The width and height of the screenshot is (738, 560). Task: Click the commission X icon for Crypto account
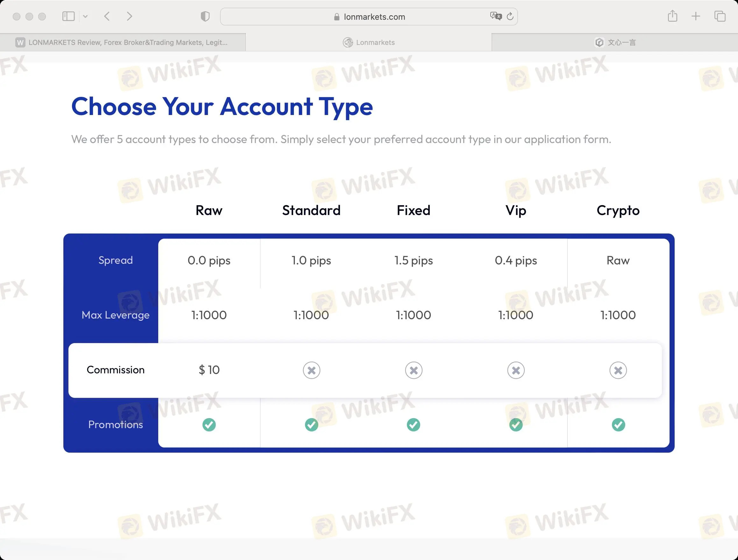(x=618, y=370)
